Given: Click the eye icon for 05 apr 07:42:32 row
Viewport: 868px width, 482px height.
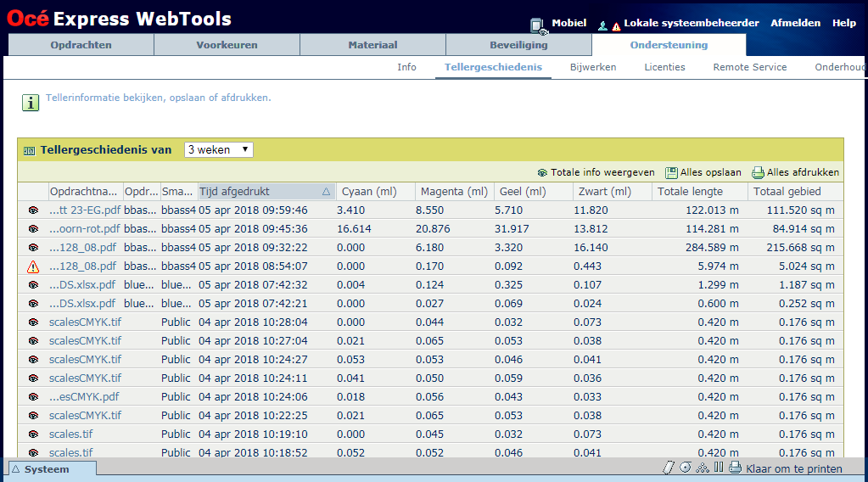Looking at the screenshot, I should coord(34,285).
